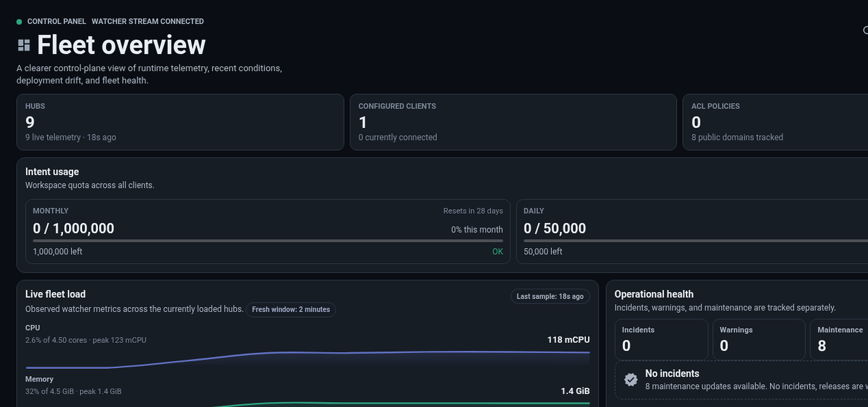This screenshot has width=868, height=407.
Task: Click the CPU load sparkline chart
Action: click(x=308, y=359)
